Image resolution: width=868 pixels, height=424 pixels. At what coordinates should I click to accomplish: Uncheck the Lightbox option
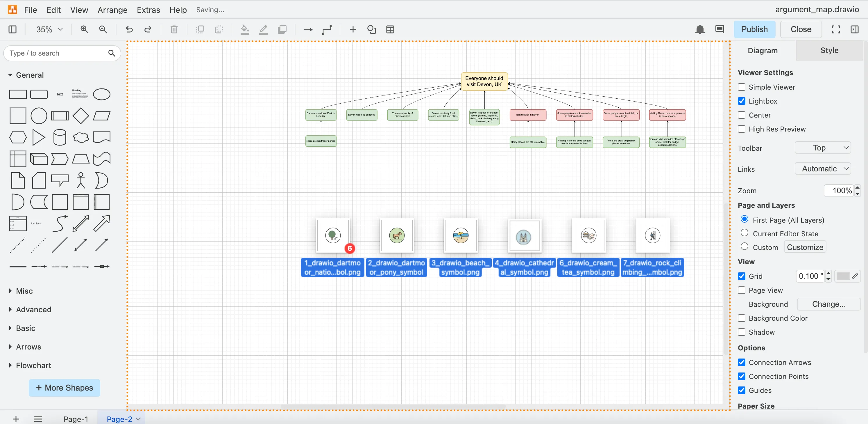(x=741, y=101)
